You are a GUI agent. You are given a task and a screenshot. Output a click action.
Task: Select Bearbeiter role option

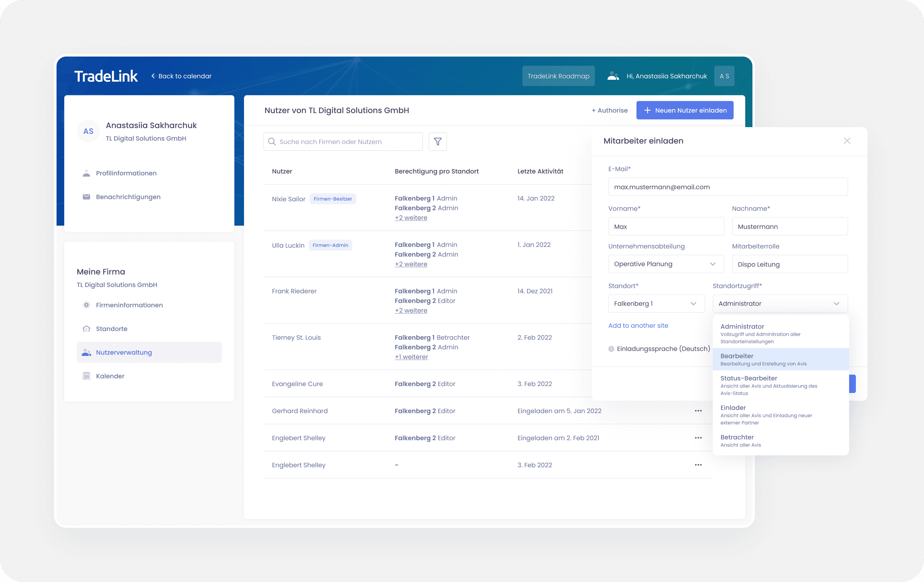click(780, 359)
